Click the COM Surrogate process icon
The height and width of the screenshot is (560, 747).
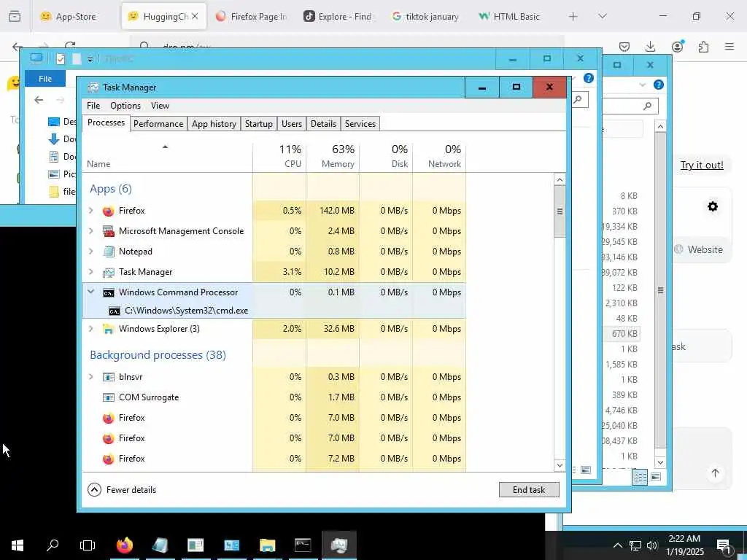tap(109, 397)
